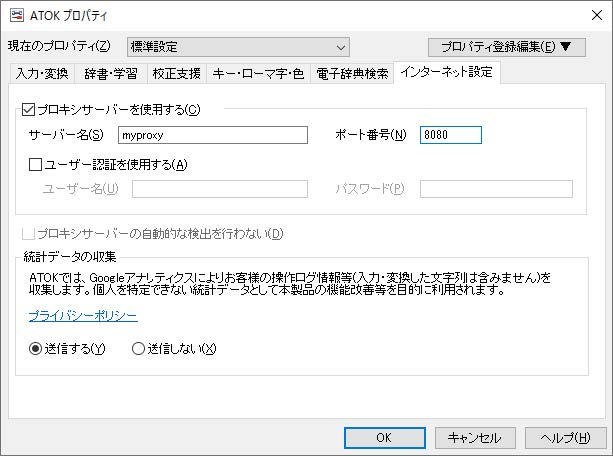
Task: Switch to the 入力・変換 tab
Action: (42, 74)
